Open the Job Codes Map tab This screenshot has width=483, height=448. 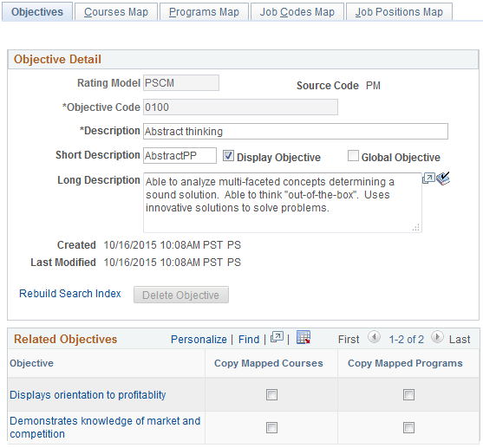coord(297,12)
